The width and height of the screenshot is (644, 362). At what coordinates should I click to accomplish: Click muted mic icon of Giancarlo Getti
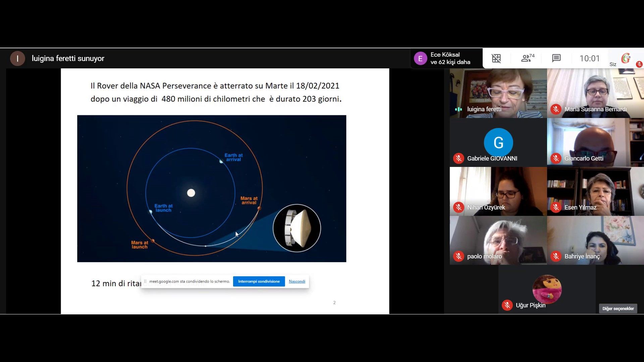point(556,158)
